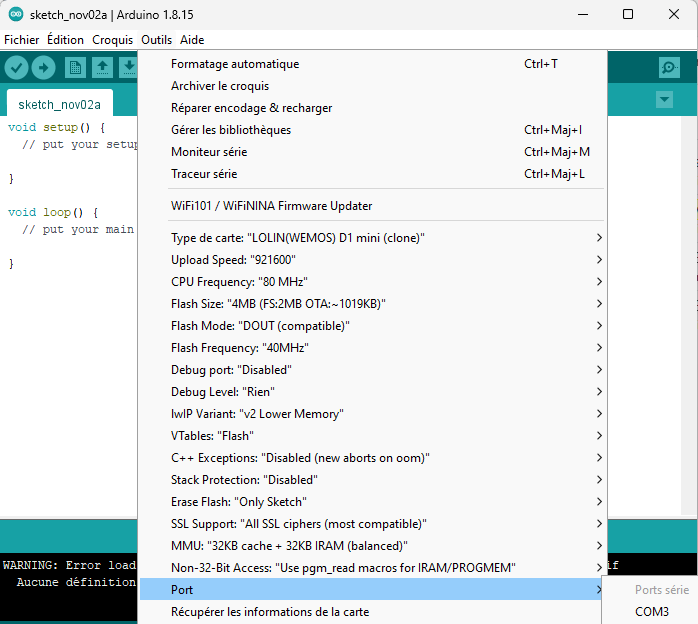698x624 pixels.
Task: Click the 'void loop()' line in editor
Action: click(x=53, y=212)
